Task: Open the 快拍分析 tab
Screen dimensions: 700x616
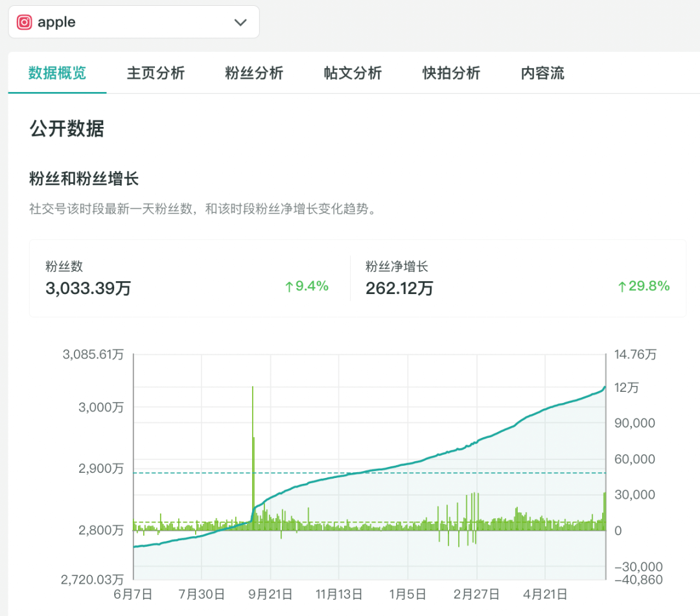Action: point(451,73)
